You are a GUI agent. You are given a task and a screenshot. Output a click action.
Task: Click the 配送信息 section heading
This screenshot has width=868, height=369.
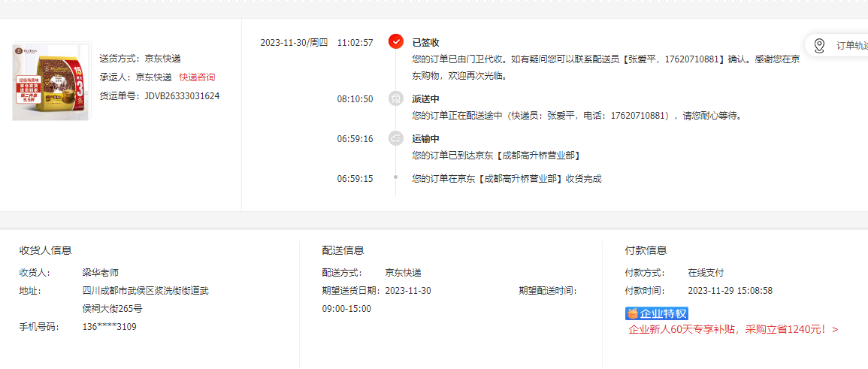[x=343, y=250]
